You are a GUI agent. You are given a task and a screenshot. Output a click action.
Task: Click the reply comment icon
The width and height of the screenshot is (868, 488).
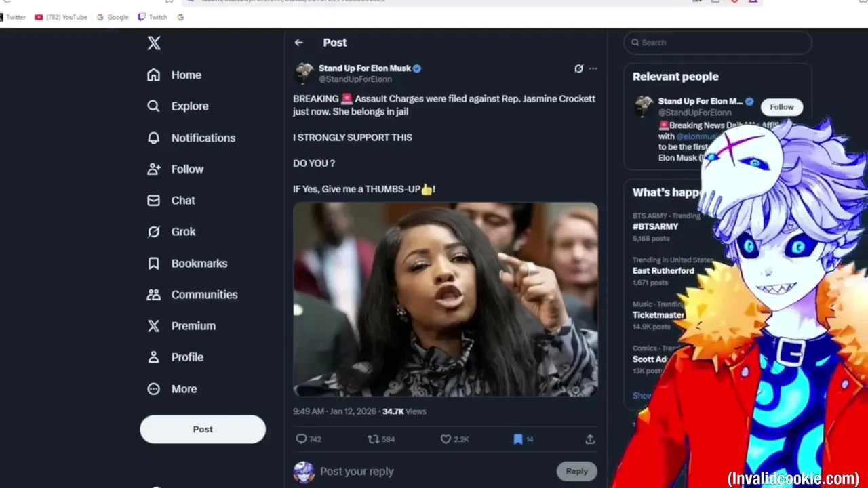302,439
